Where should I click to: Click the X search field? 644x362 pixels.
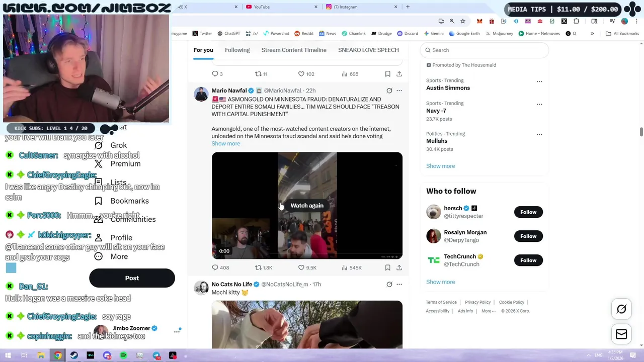[x=484, y=50]
